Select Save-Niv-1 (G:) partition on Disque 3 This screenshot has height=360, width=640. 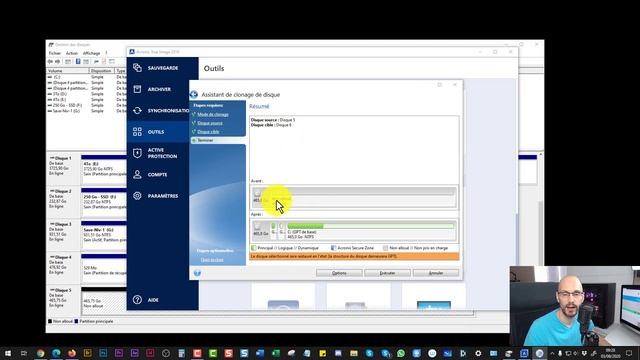tap(104, 236)
